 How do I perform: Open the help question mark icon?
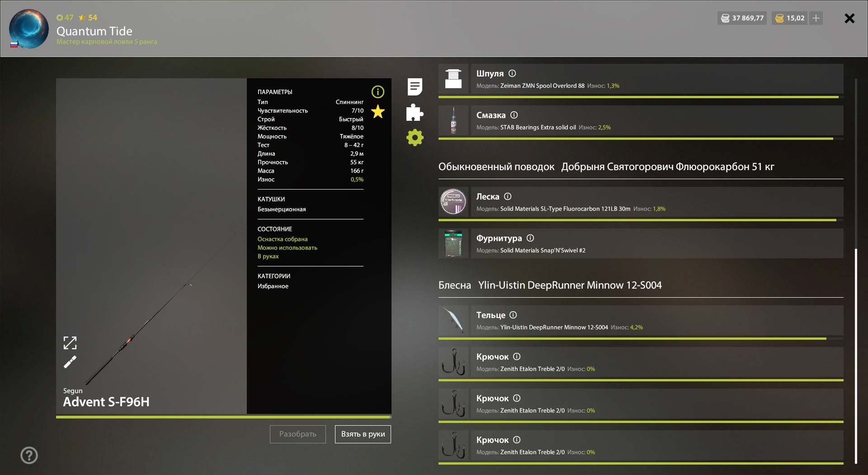point(29,456)
